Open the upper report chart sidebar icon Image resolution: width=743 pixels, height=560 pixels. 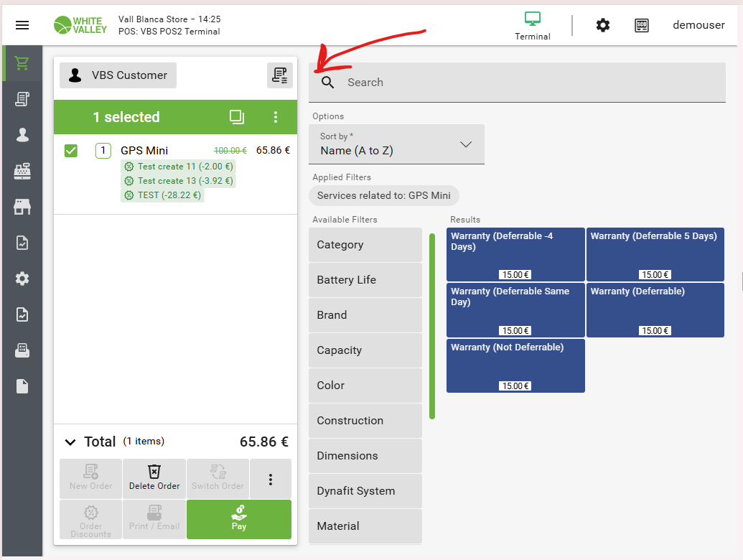click(x=22, y=243)
